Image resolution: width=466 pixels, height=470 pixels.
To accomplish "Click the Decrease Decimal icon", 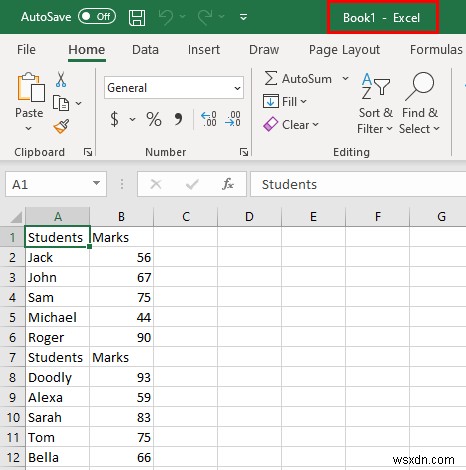I will (233, 119).
